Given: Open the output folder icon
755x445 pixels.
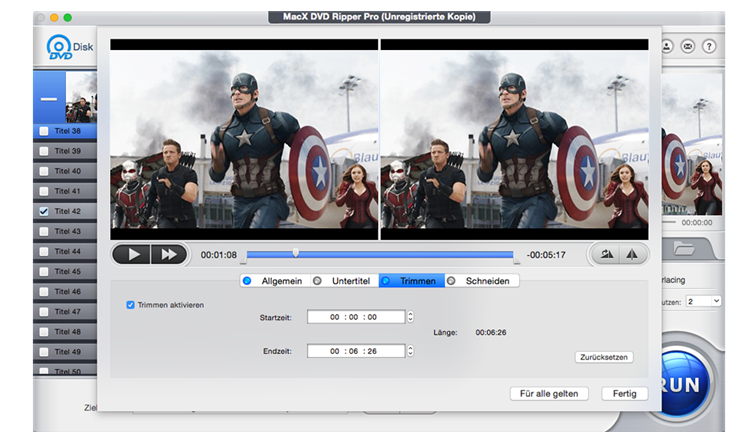Looking at the screenshot, I should [684, 249].
